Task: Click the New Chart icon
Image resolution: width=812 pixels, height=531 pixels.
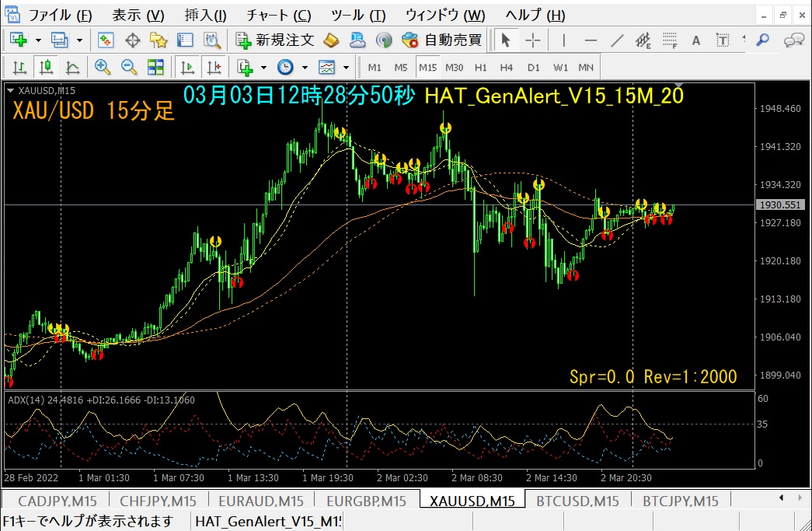Action: [19, 40]
